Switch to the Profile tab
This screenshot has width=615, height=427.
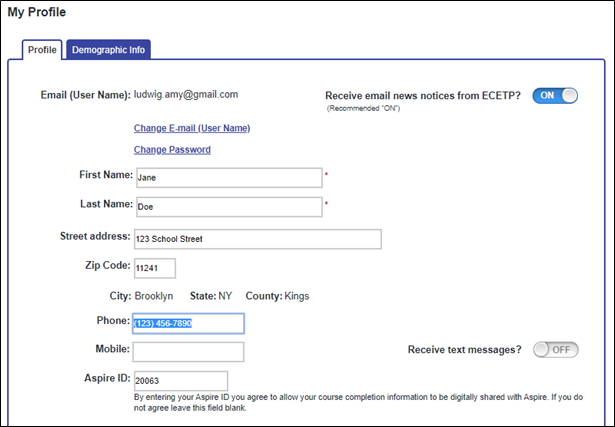pos(42,49)
